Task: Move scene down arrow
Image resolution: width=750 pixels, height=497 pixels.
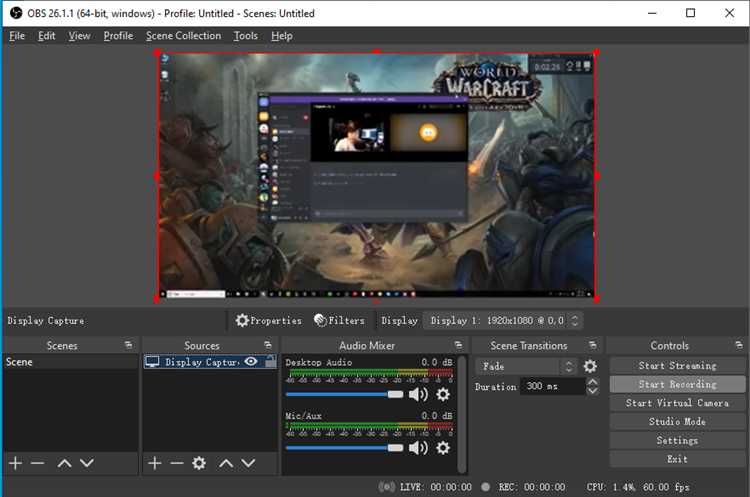Action: click(87, 463)
